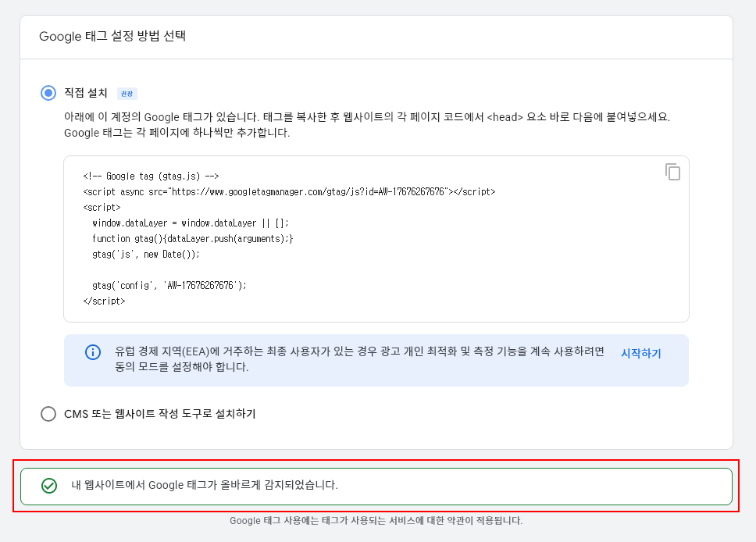Click the function gtag() code line
Image resolution: width=756 pixels, height=542 pixels.
tap(192, 239)
